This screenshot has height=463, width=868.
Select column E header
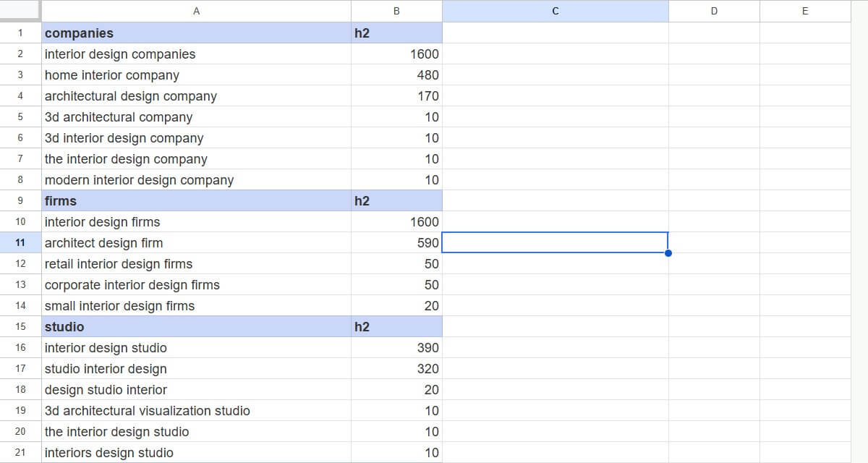[x=805, y=11]
